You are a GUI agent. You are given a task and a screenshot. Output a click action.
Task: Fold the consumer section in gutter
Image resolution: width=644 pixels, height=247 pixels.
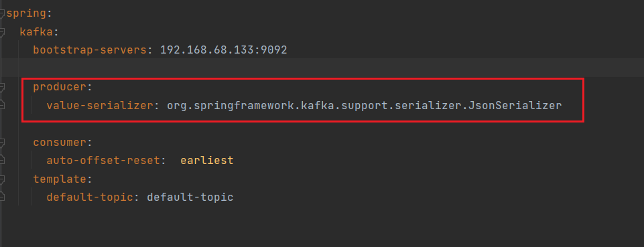(x=2, y=143)
